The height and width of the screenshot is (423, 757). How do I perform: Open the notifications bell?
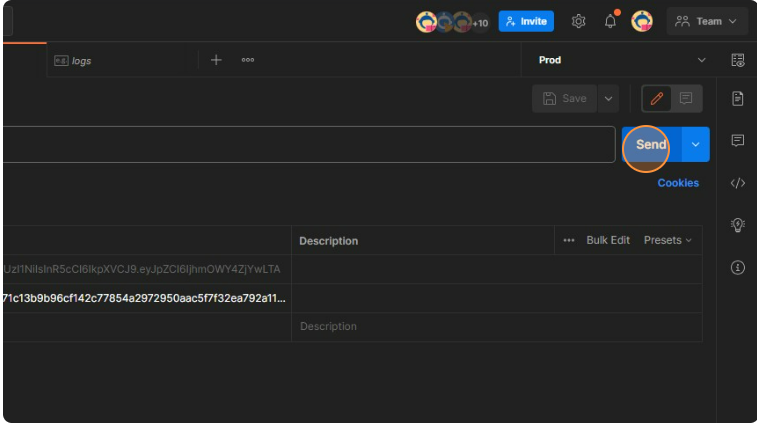pos(610,21)
